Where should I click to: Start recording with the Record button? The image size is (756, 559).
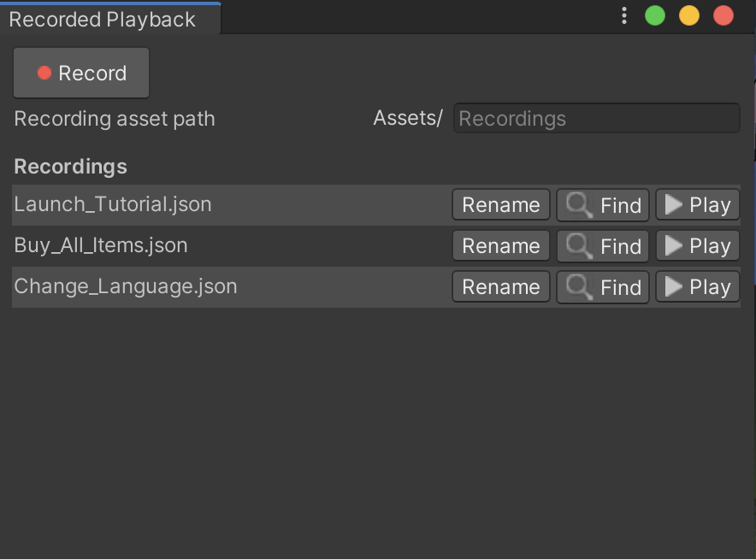point(81,74)
